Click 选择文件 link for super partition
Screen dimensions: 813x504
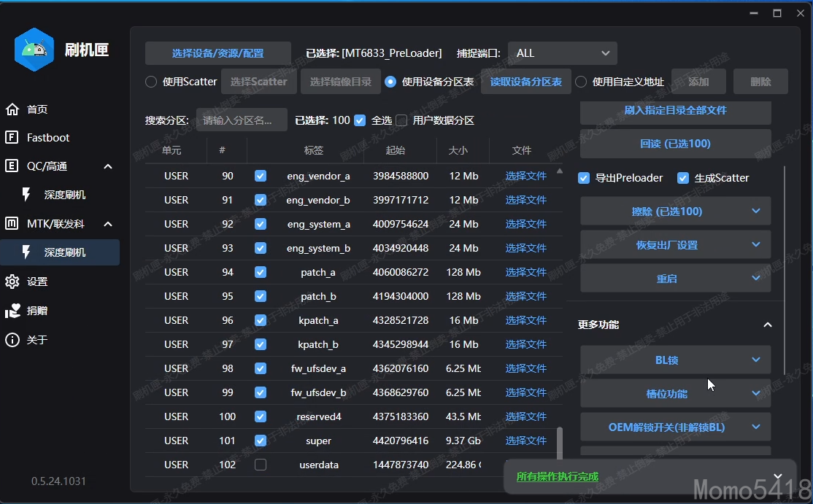click(525, 441)
